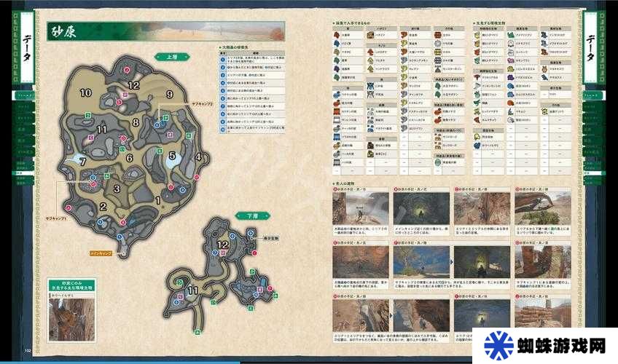Select area 12 on the lower-layer map

point(223,245)
